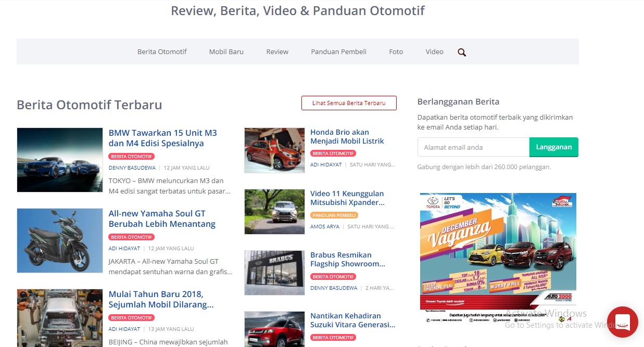This screenshot has width=644, height=347.
Task: Click Berita Otomotif tag under Suzuki Vitara
Action: tap(333, 337)
